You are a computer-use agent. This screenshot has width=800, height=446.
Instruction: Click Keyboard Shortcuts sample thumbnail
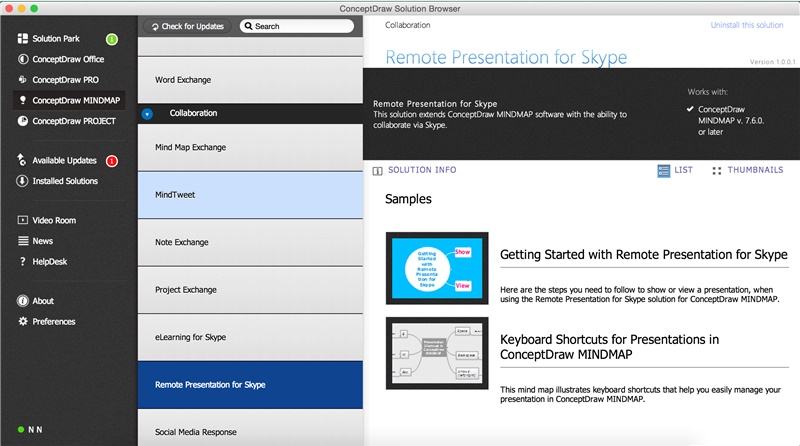pos(437,353)
